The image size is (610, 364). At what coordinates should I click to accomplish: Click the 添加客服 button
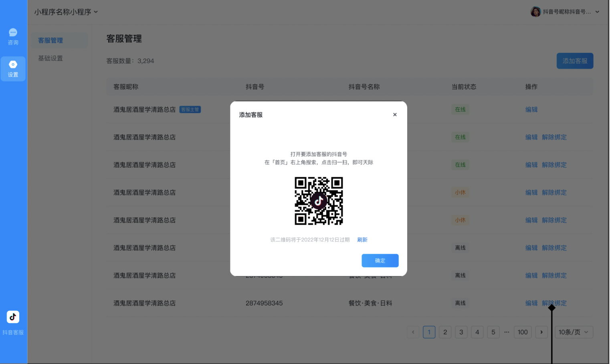(x=575, y=61)
